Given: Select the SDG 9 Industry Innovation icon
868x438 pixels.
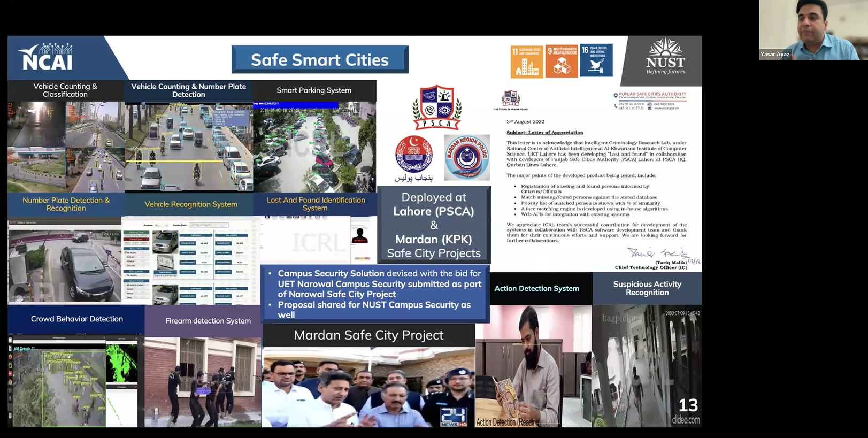Looking at the screenshot, I should click(x=562, y=61).
